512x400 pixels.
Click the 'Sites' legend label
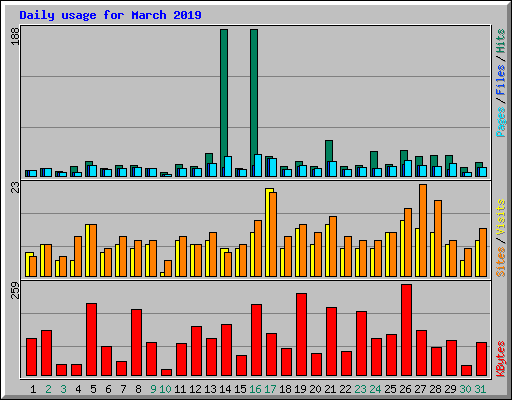coord(500,262)
